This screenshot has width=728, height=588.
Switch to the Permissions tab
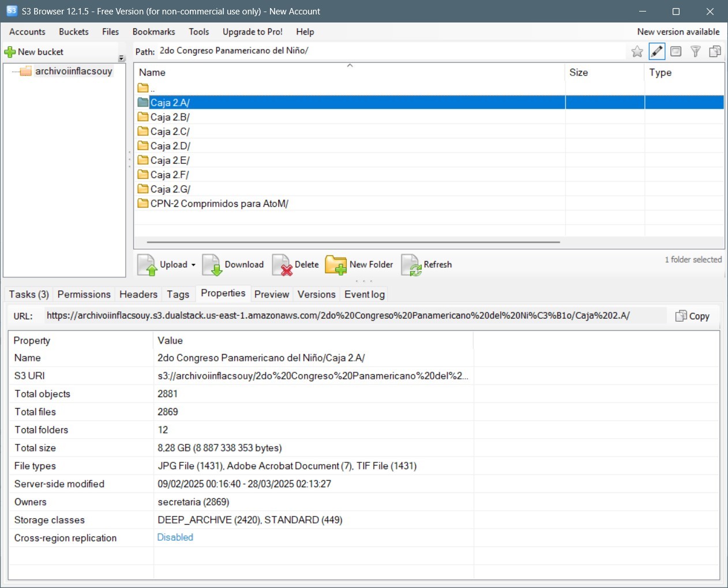(84, 295)
